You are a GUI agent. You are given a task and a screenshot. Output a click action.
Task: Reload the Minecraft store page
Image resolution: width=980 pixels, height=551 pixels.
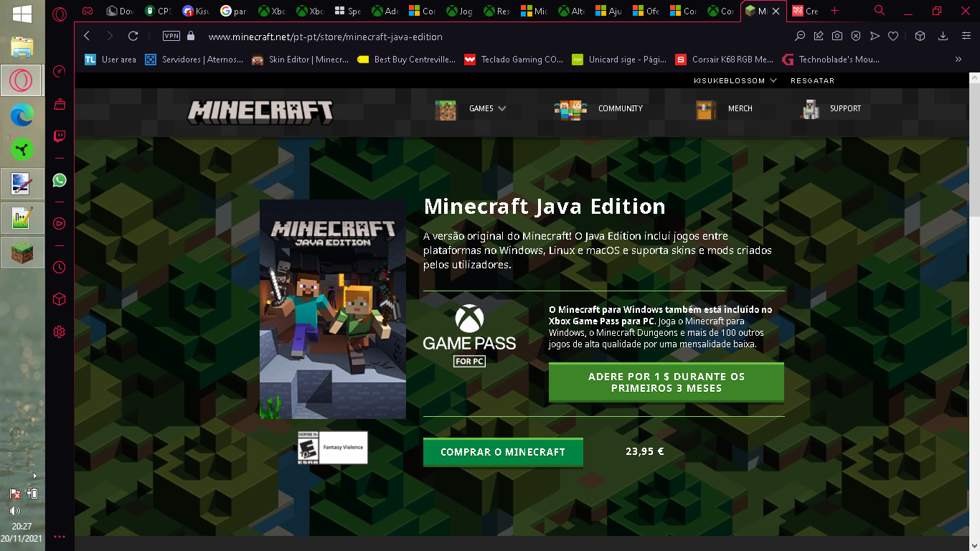point(133,36)
